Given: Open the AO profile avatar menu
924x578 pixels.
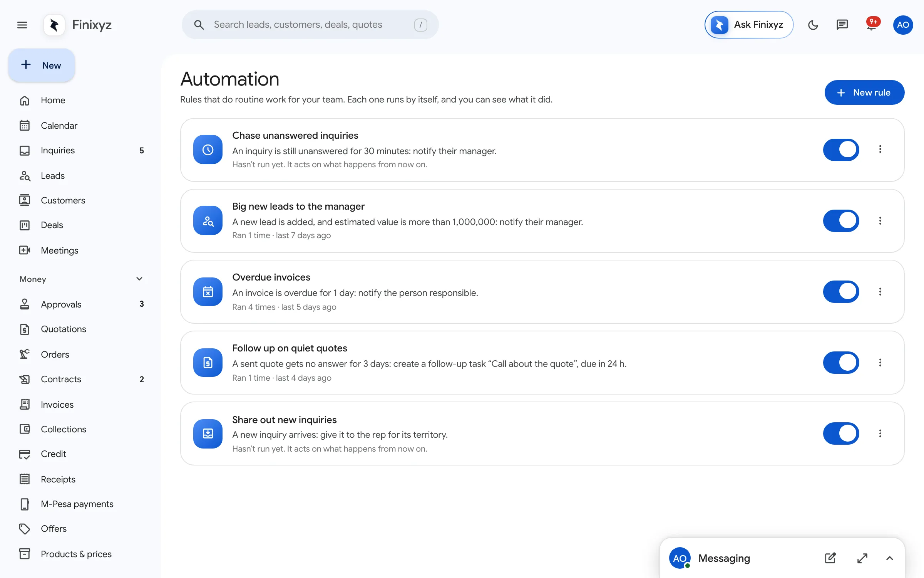Looking at the screenshot, I should pyautogui.click(x=903, y=25).
